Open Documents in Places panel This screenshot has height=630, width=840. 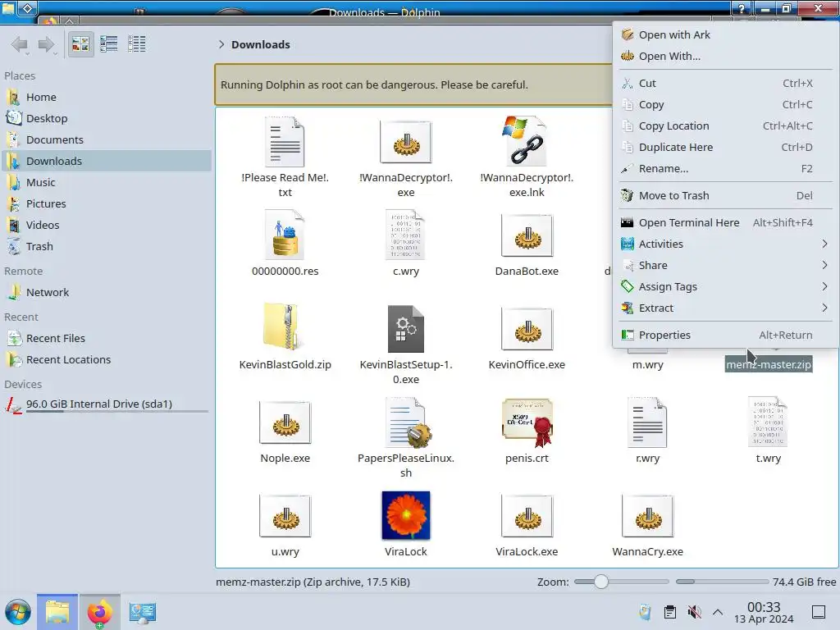[106, 139]
